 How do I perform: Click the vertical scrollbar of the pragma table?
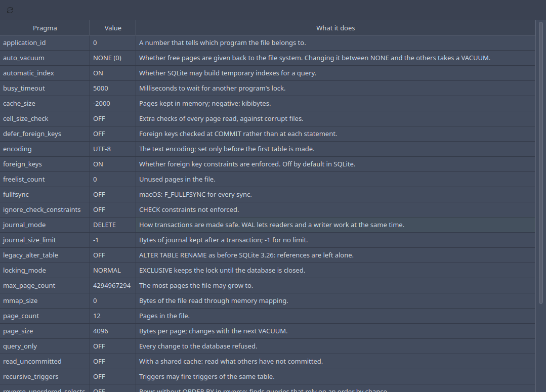pyautogui.click(x=541, y=163)
